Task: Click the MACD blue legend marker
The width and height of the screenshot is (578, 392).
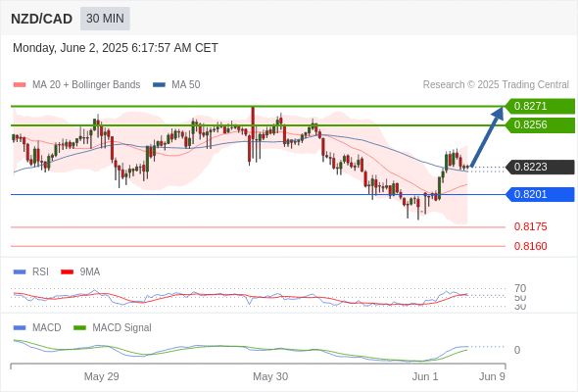Action: click(x=20, y=328)
